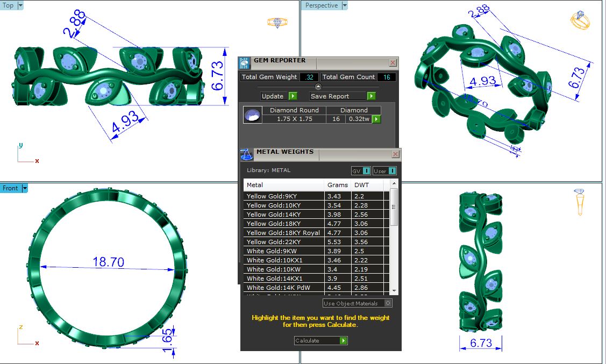
Task: Click the diamond gem thumbnail in Gem Reporter
Action: point(253,115)
